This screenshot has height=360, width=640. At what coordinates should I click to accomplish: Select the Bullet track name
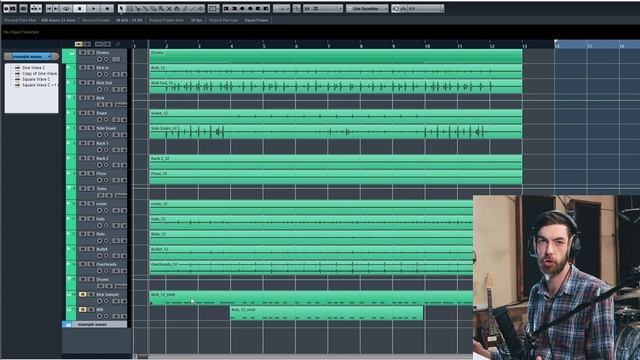[102, 249]
